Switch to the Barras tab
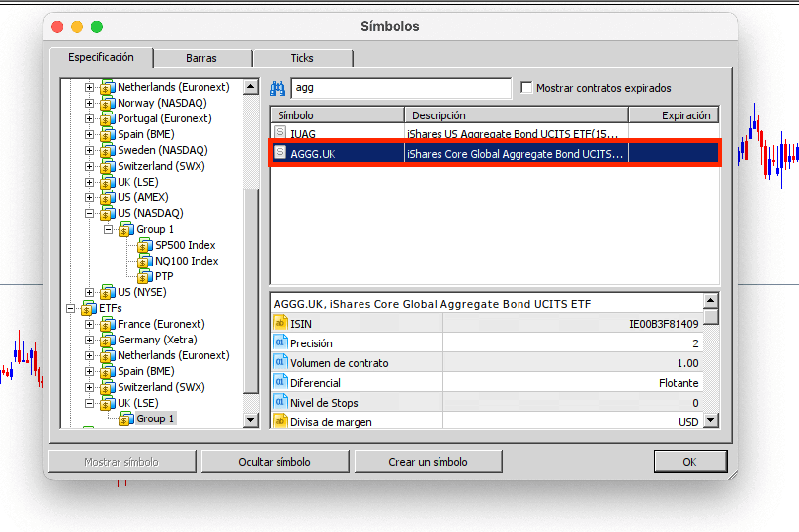The width and height of the screenshot is (799, 532). point(201,58)
